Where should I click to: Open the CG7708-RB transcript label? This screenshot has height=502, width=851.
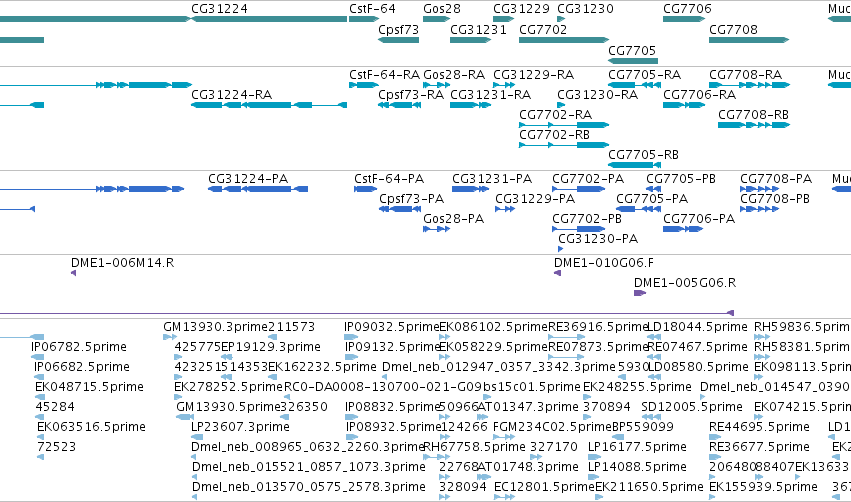point(753,115)
